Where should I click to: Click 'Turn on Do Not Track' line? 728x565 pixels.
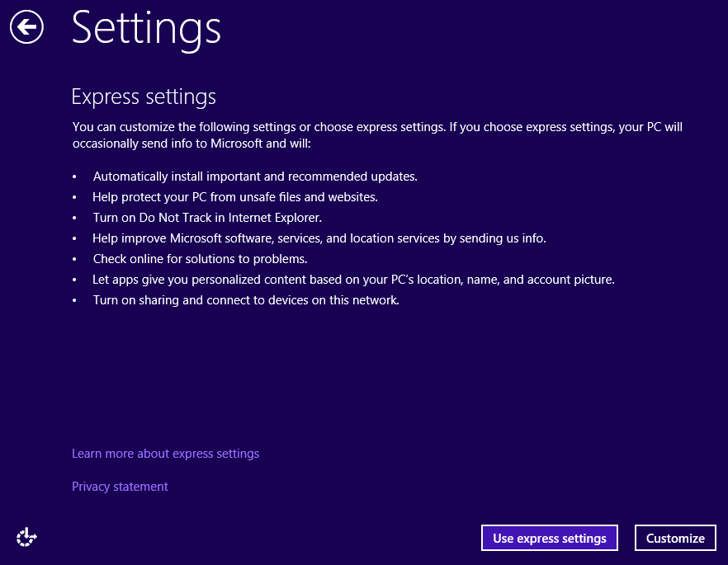click(207, 218)
